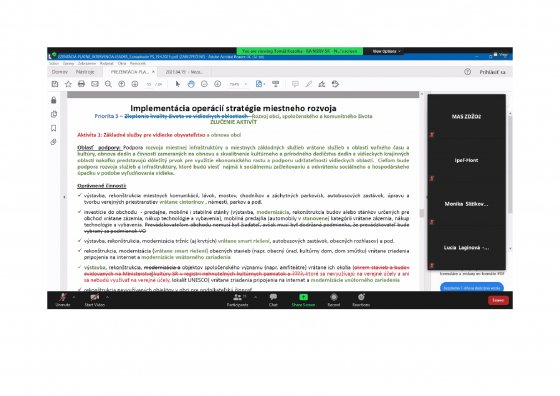
Task: Click the zoom out minus icon
Action: tap(204, 84)
